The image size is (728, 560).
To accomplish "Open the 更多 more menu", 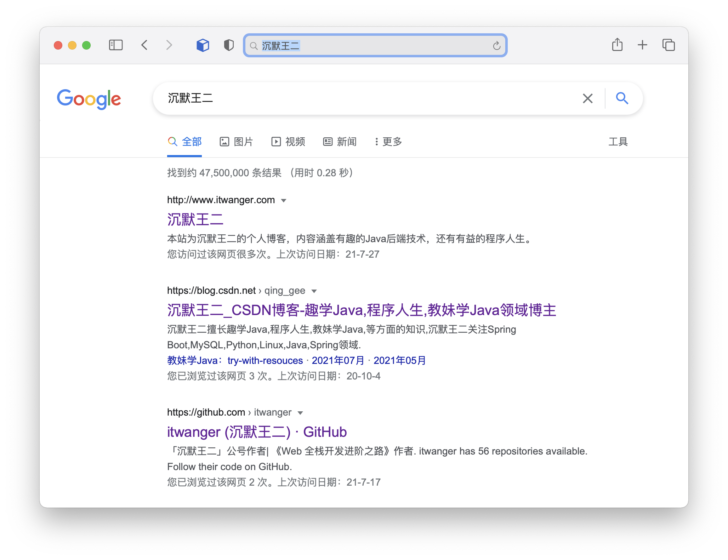I will pos(388,142).
